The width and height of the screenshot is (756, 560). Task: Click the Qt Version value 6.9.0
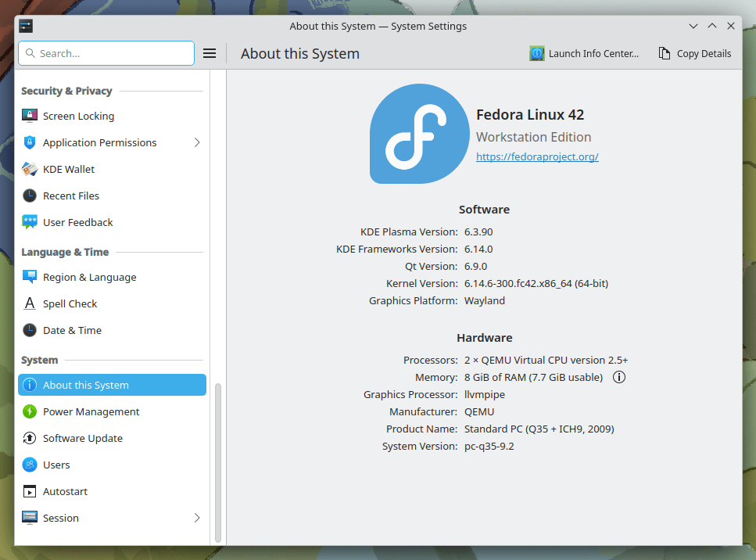(x=475, y=266)
